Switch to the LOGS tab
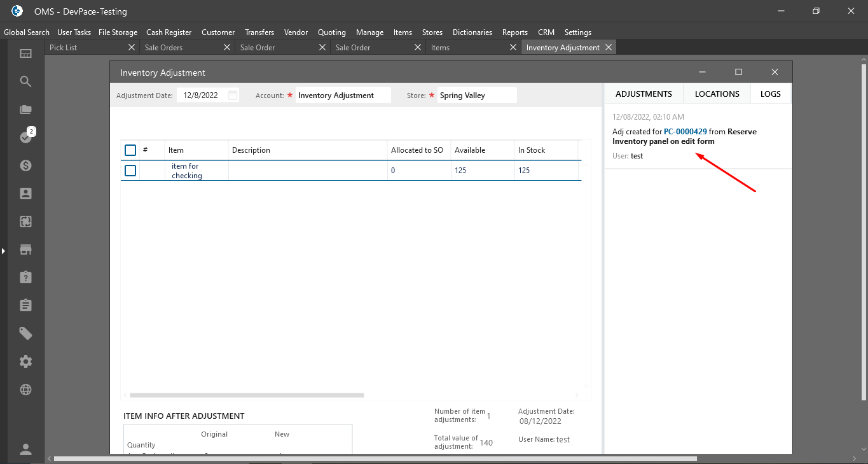The width and height of the screenshot is (868, 464). point(770,94)
